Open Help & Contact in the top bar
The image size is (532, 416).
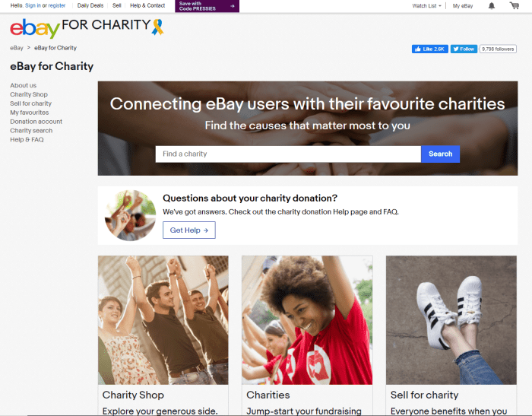point(147,5)
